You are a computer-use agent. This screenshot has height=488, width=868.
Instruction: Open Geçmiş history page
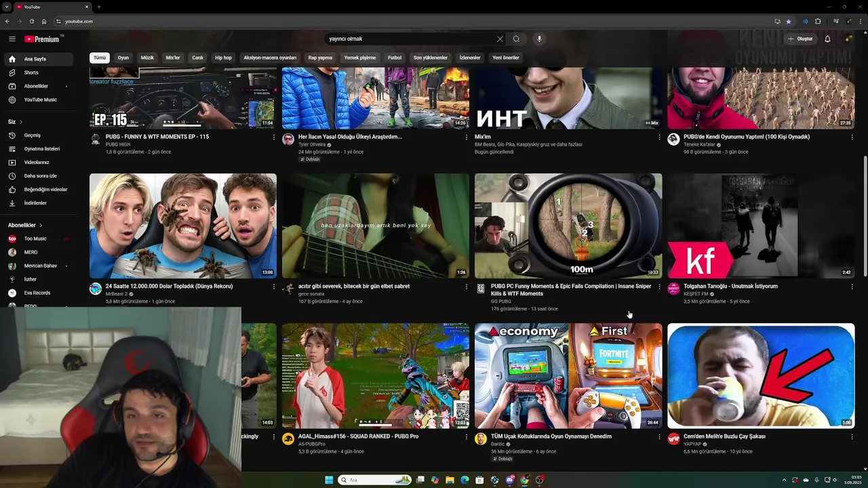click(x=37, y=135)
